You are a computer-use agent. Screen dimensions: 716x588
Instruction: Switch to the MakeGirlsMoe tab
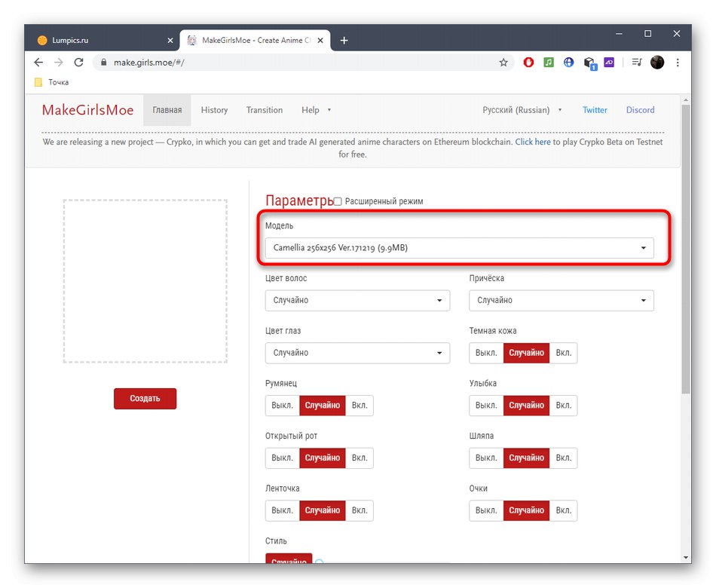(x=255, y=40)
